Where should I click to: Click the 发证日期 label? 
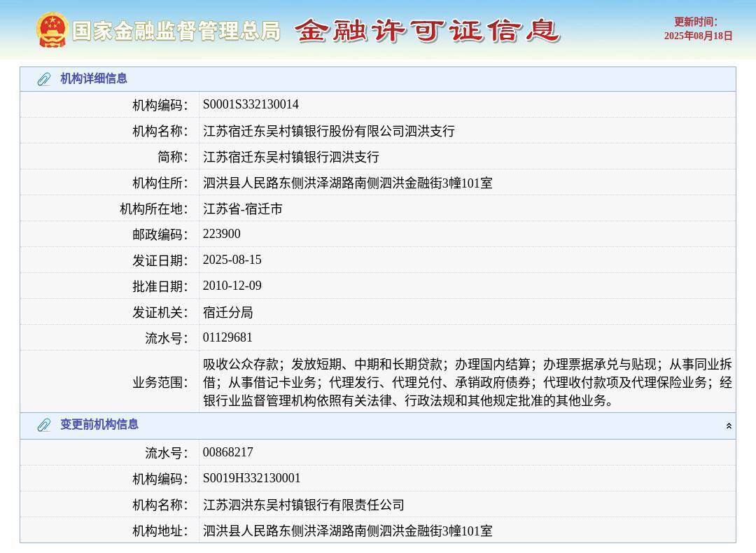click(160, 260)
